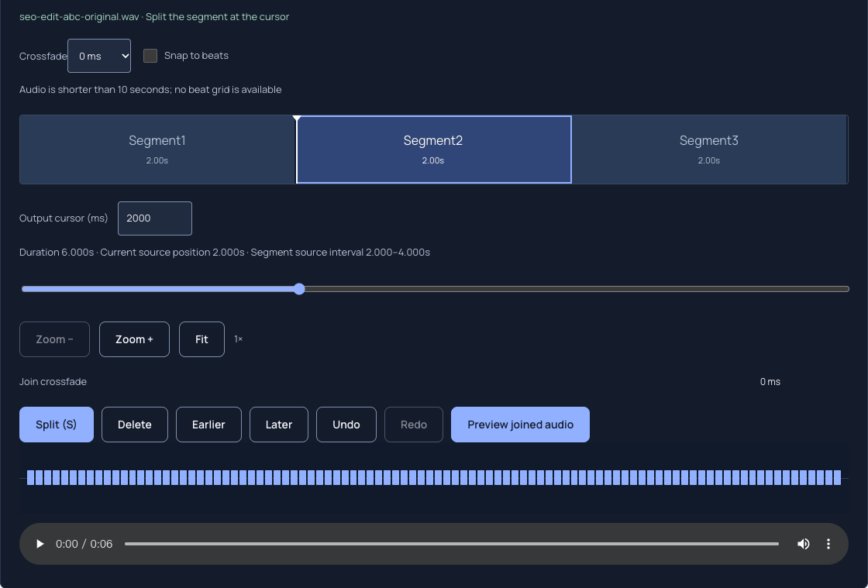Select Segment1 in the timeline
Screen dimensions: 868x588
click(x=157, y=150)
